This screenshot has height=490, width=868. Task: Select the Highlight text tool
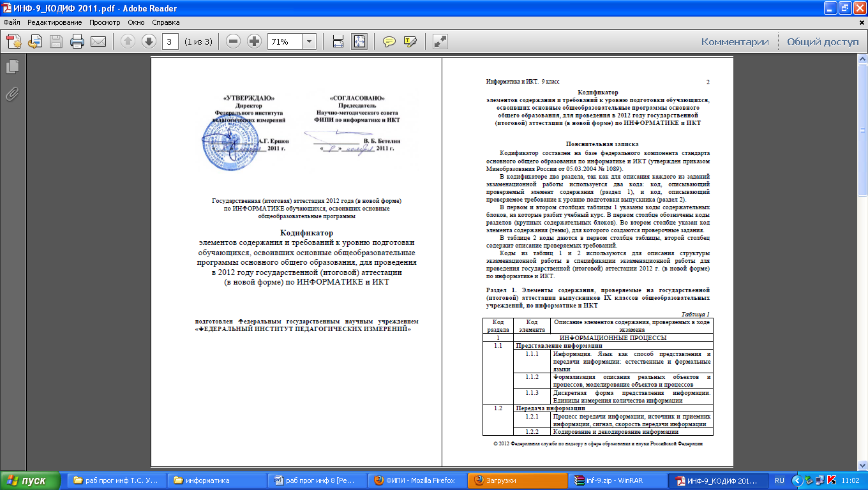pyautogui.click(x=410, y=41)
